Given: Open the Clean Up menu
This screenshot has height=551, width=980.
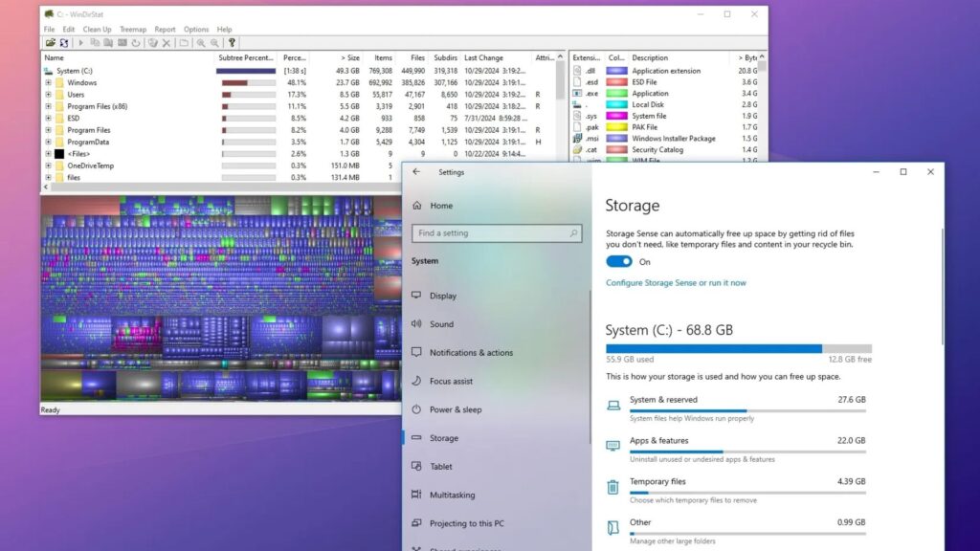Looking at the screenshot, I should pyautogui.click(x=97, y=30).
